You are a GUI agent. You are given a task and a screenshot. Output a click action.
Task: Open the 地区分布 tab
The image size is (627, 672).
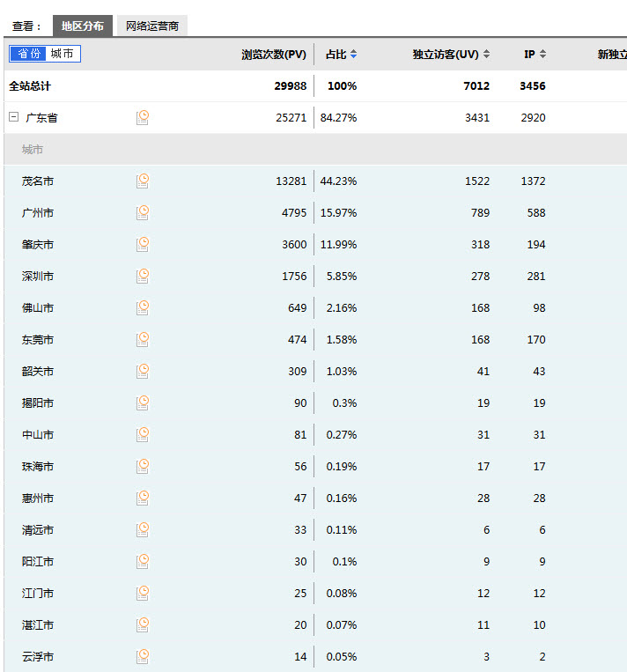tap(82, 26)
